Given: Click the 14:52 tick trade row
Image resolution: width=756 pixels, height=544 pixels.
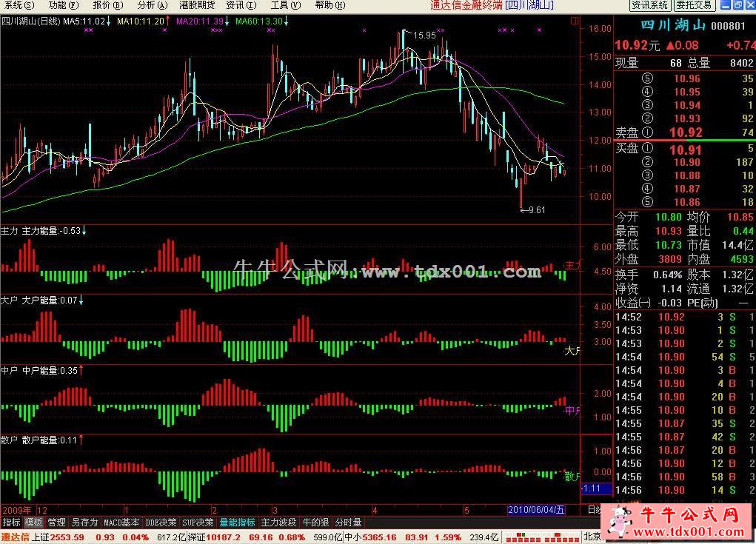Looking at the screenshot, I should coord(685,317).
